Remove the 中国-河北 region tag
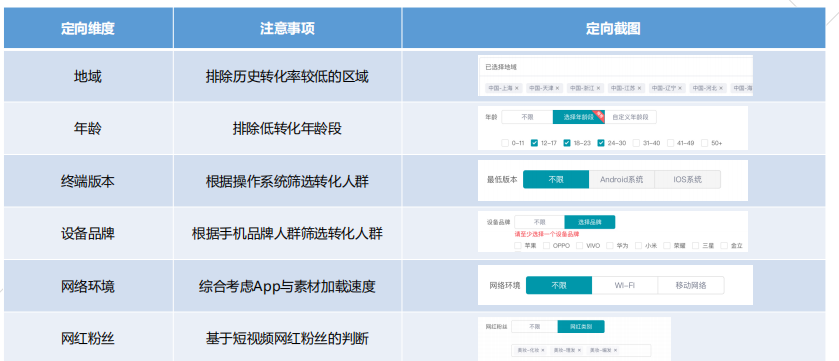Image resolution: width=839 pixels, height=361 pixels. (721, 88)
